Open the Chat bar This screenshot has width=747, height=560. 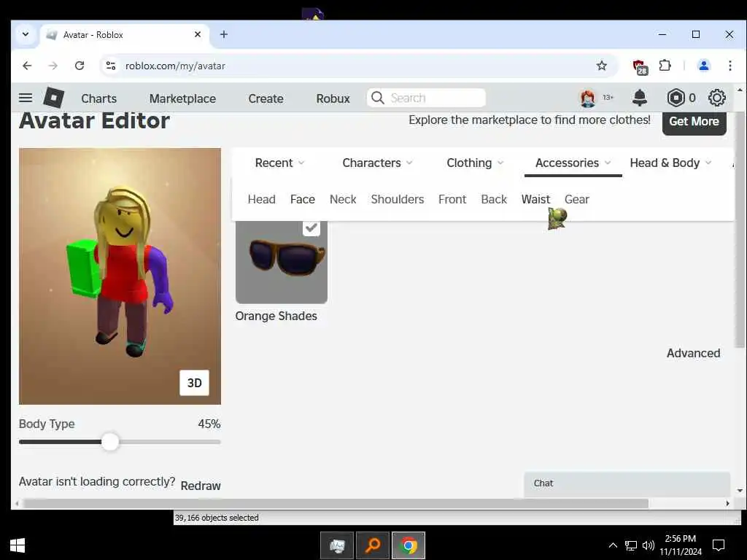coord(627,484)
